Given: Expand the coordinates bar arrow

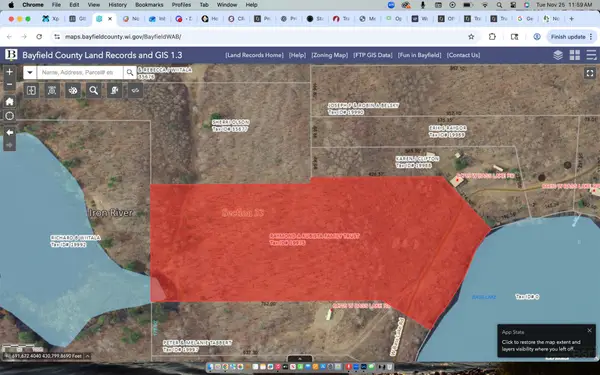Looking at the screenshot, I should [x=87, y=356].
